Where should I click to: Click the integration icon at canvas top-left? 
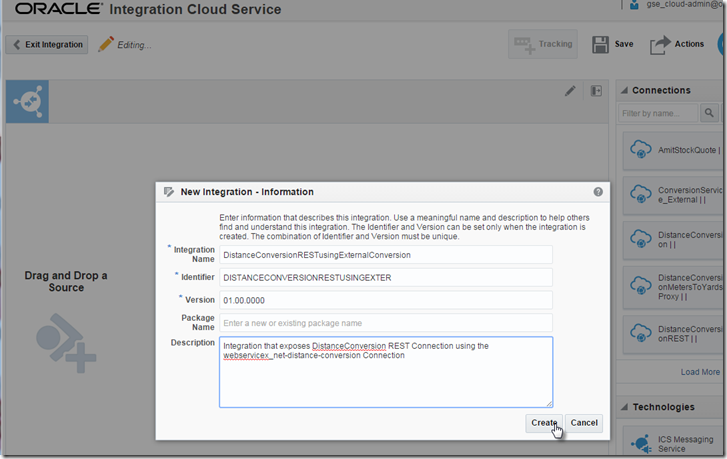tap(27, 102)
